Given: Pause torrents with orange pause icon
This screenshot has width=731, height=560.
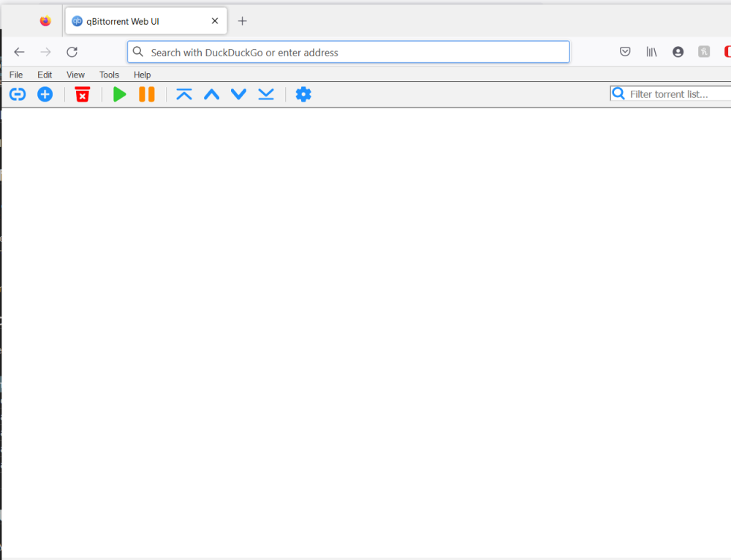Looking at the screenshot, I should 147,94.
